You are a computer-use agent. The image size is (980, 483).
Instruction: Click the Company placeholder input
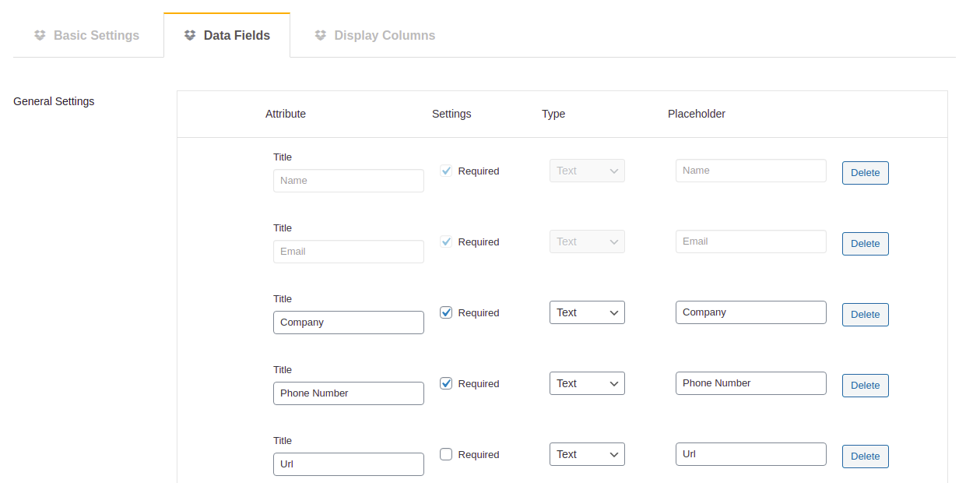coord(751,312)
